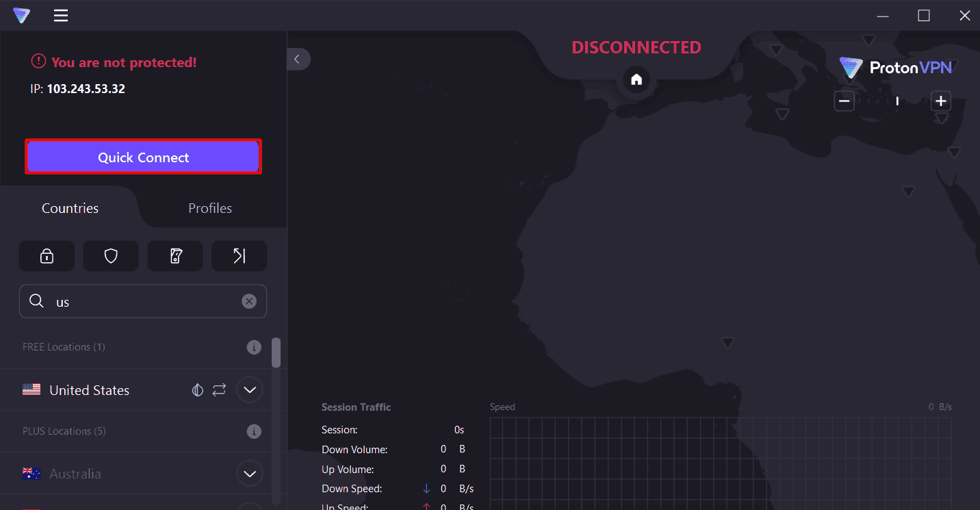This screenshot has height=510, width=980.
Task: Click the ProtonVPN logo on the map
Action: [x=894, y=67]
